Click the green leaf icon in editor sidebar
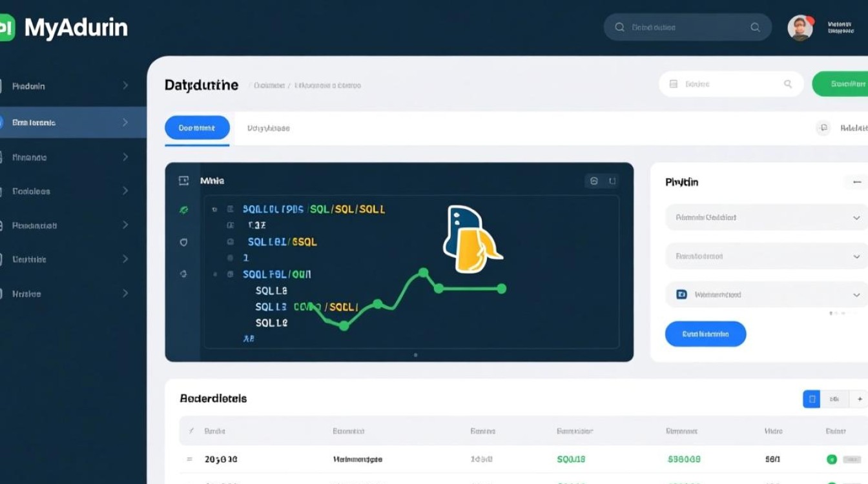Viewport: 868px width, 484px height. (183, 210)
